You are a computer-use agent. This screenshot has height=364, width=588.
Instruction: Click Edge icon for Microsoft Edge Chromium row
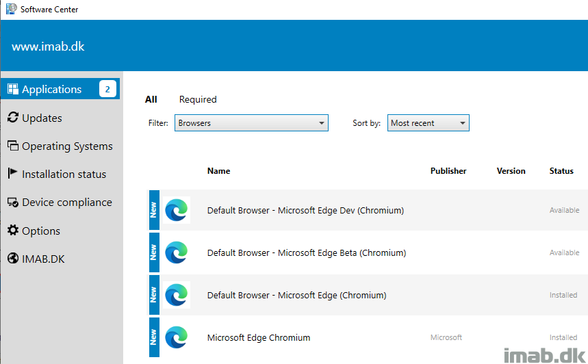(x=177, y=337)
